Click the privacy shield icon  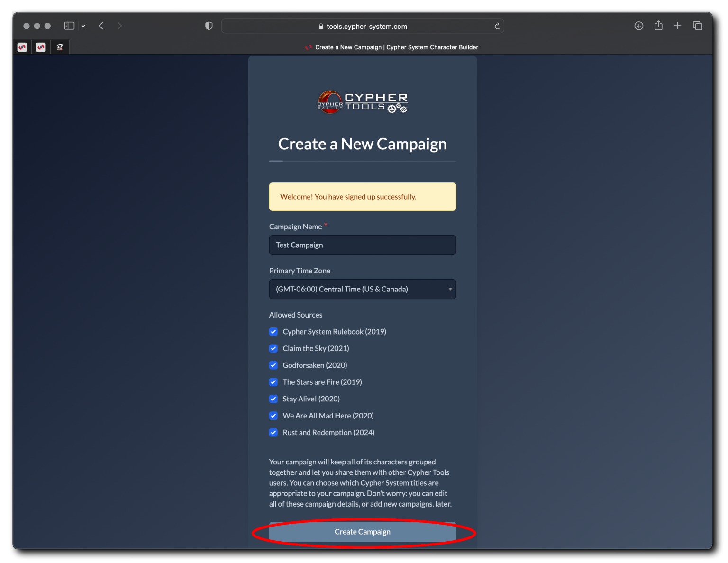click(x=209, y=26)
